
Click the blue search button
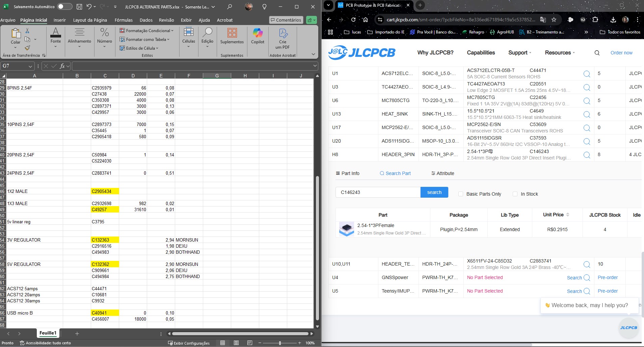[x=434, y=192]
